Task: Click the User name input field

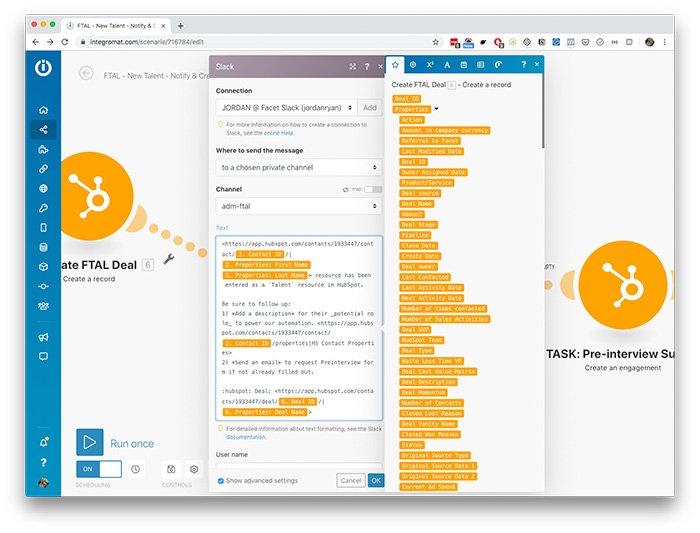Action: [299, 465]
